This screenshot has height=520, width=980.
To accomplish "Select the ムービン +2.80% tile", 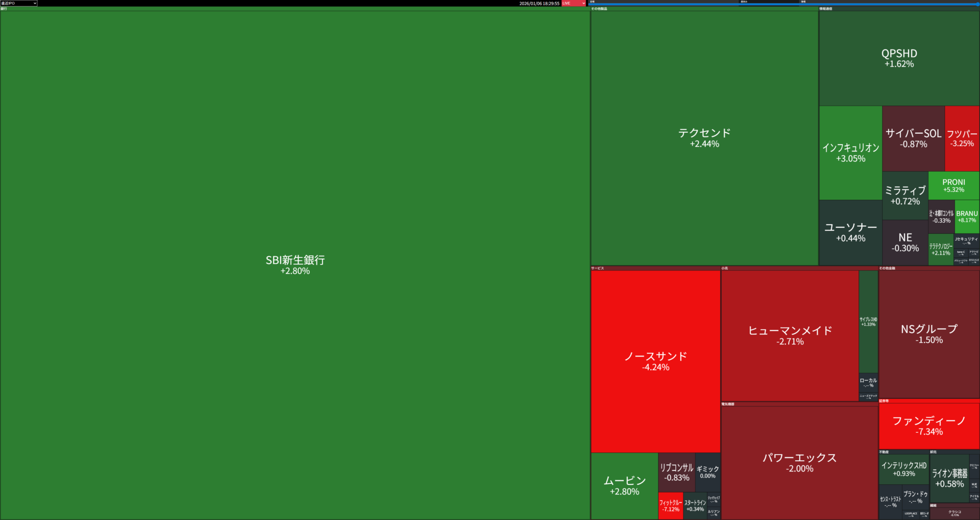I will [x=624, y=486].
